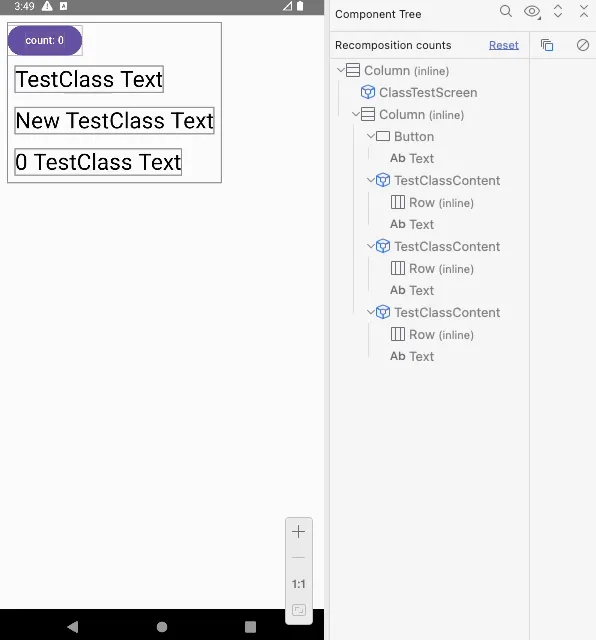596x640 pixels.
Task: Collapse the Button tree node
Action: pos(370,136)
